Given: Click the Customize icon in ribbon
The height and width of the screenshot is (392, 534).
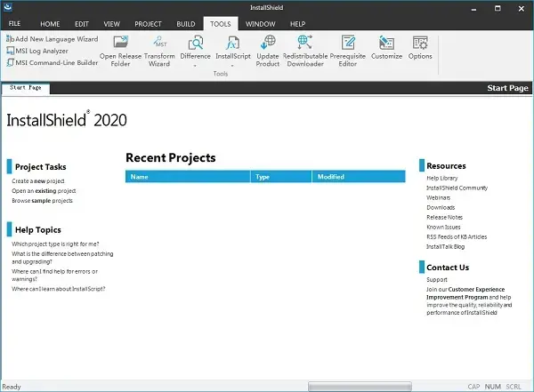Looking at the screenshot, I should coord(386,43).
